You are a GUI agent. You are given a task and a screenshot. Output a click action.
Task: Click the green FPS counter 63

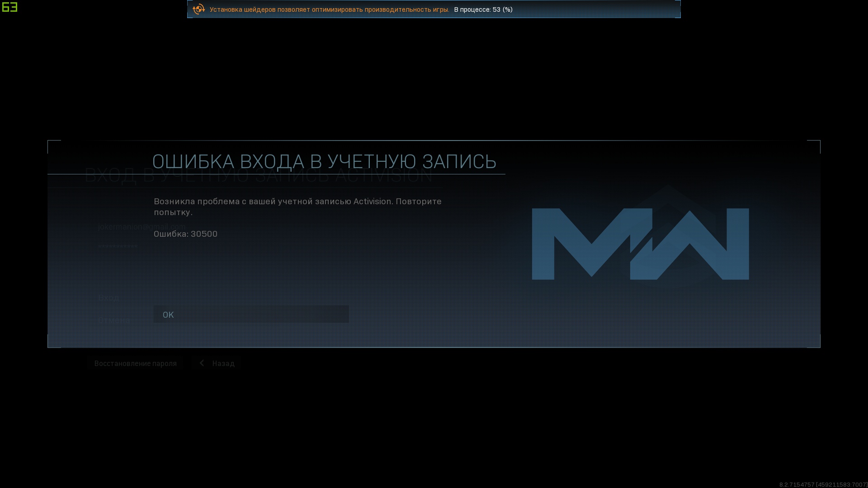9,7
